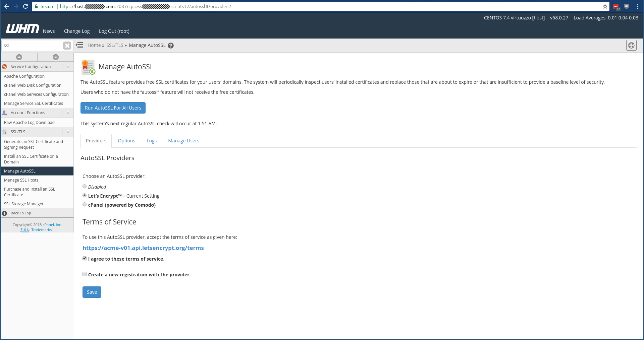Expand all sidebar sections with down arrow

point(56,57)
